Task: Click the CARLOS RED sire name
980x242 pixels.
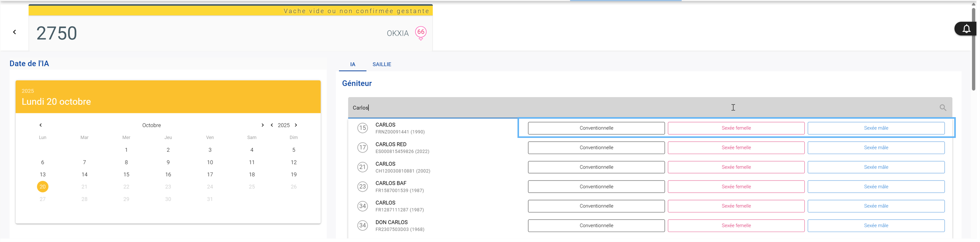Action: (391, 144)
